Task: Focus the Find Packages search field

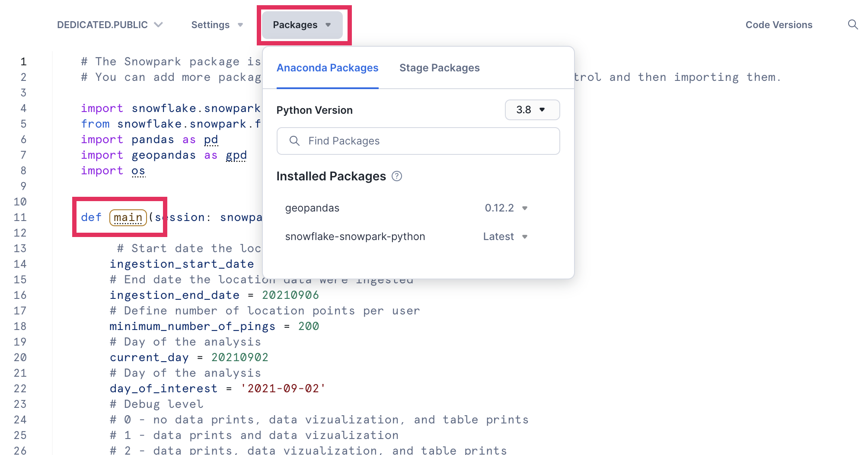Action: [x=424, y=141]
